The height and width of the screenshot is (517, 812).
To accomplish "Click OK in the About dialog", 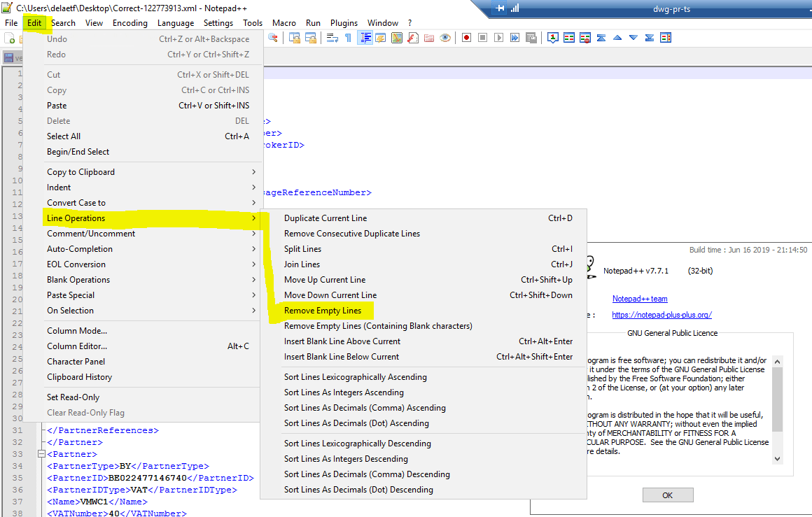I will pyautogui.click(x=668, y=495).
